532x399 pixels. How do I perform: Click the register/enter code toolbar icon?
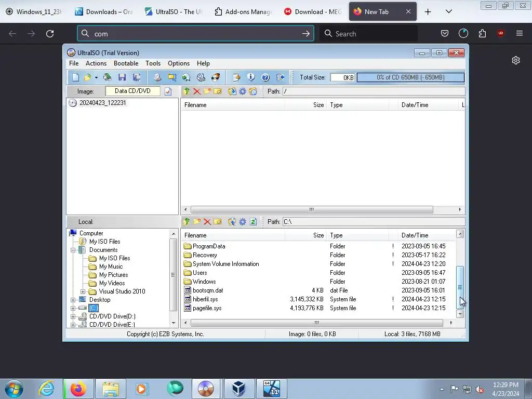click(x=236, y=77)
